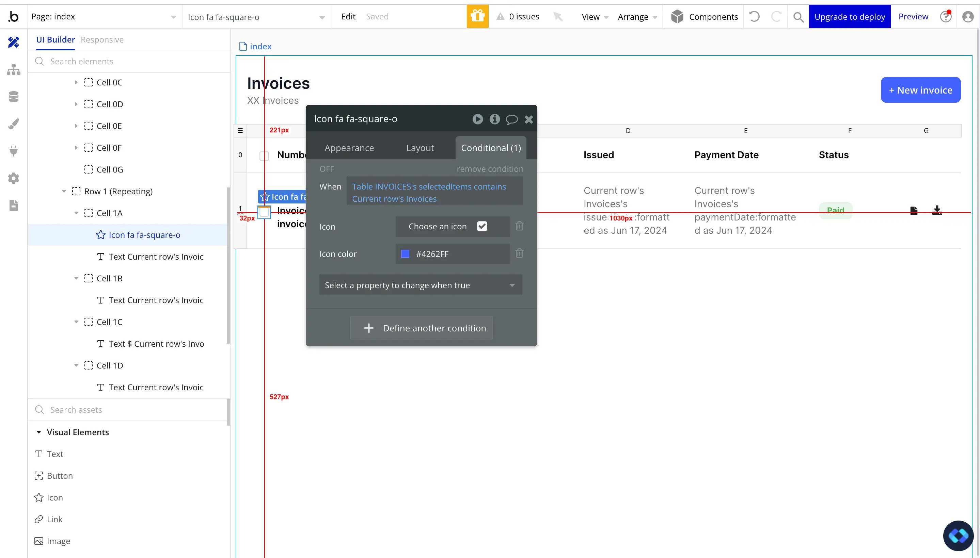Click the Search elements field
The image size is (980, 558).
(x=129, y=61)
